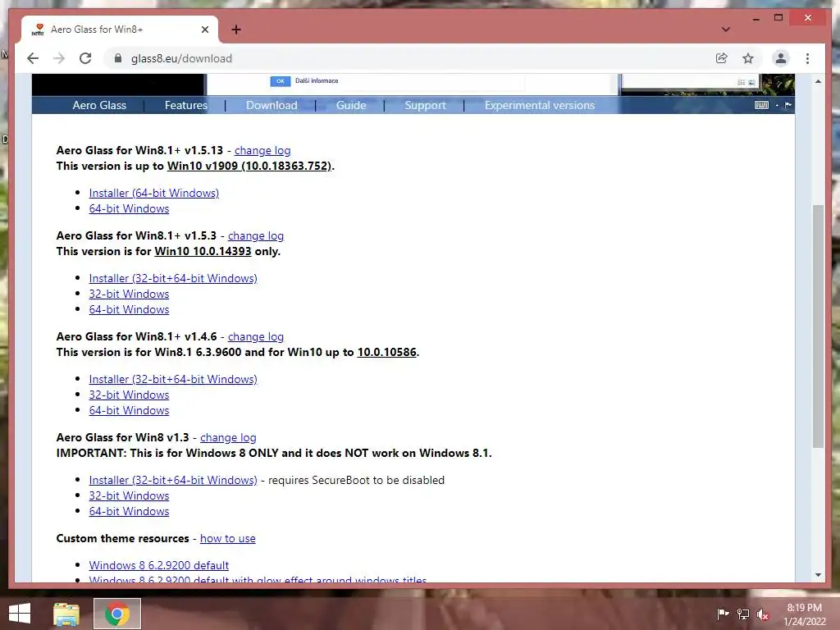Image resolution: width=840 pixels, height=630 pixels.
Task: Open v1.4.6 change log link
Action: tap(256, 336)
